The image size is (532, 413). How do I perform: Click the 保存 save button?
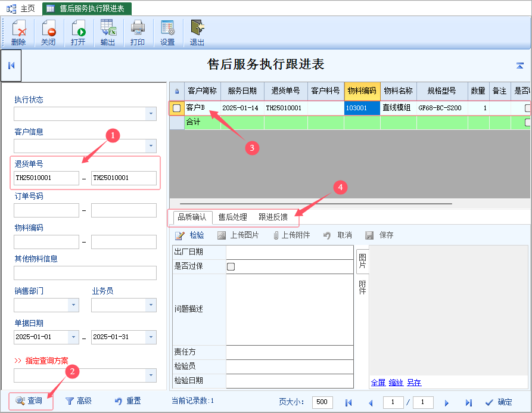[379, 235]
